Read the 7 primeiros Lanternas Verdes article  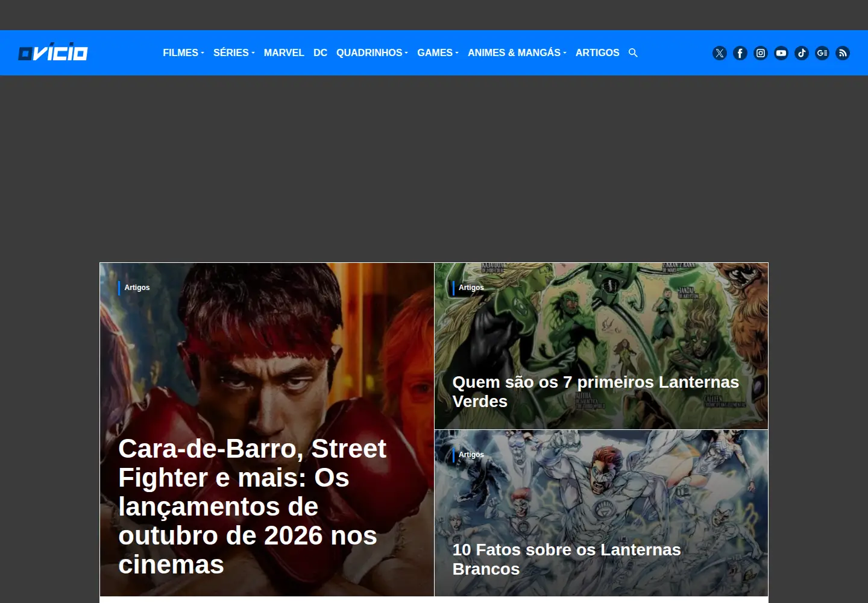pos(596,391)
